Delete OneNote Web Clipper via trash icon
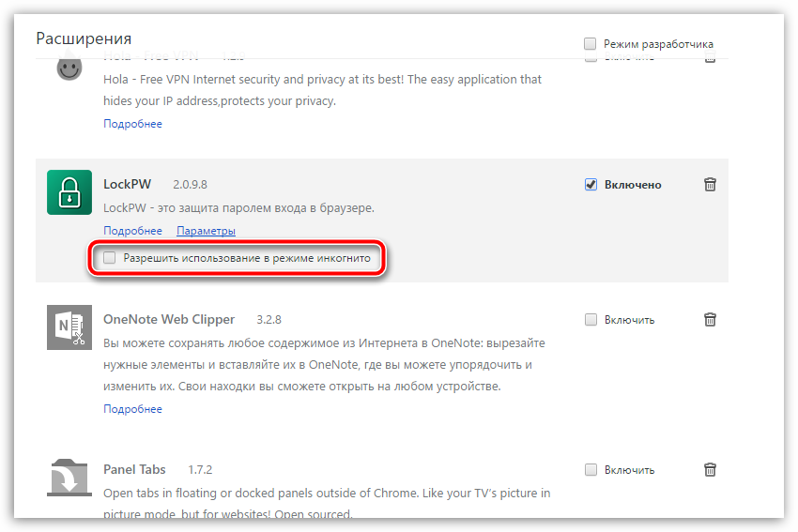 (x=710, y=320)
